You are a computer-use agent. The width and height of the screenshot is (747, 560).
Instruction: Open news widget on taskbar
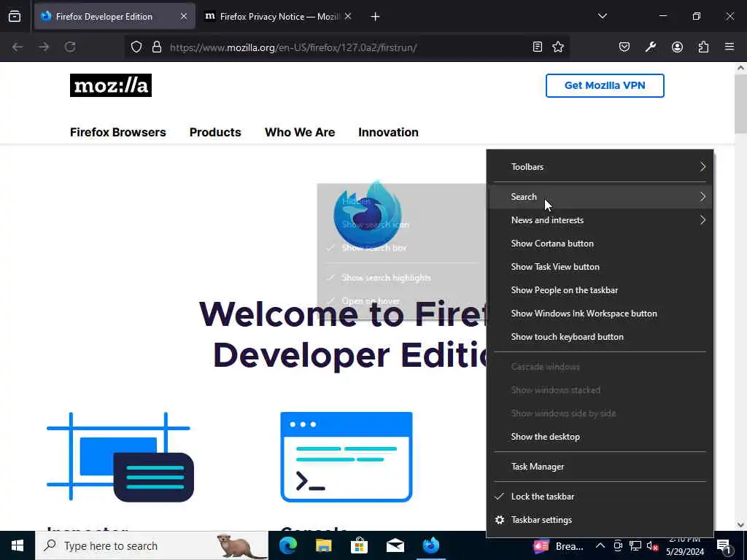(x=558, y=546)
